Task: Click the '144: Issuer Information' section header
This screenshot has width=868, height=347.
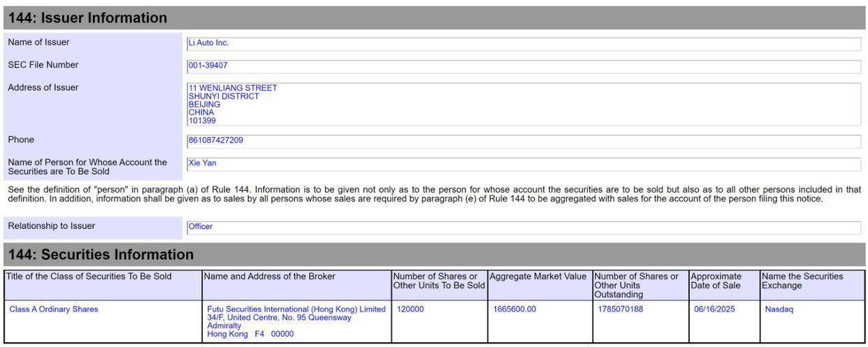Action: click(x=434, y=18)
